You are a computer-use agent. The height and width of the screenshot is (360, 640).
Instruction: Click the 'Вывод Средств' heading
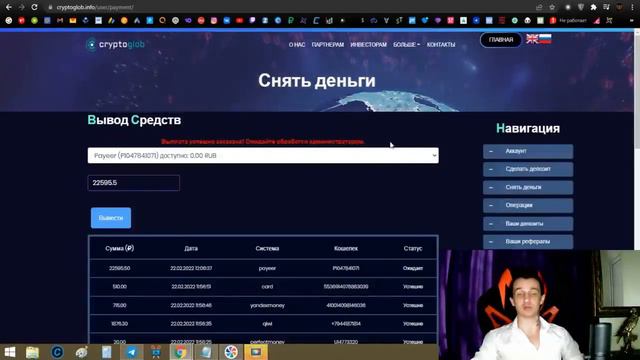pyautogui.click(x=134, y=120)
